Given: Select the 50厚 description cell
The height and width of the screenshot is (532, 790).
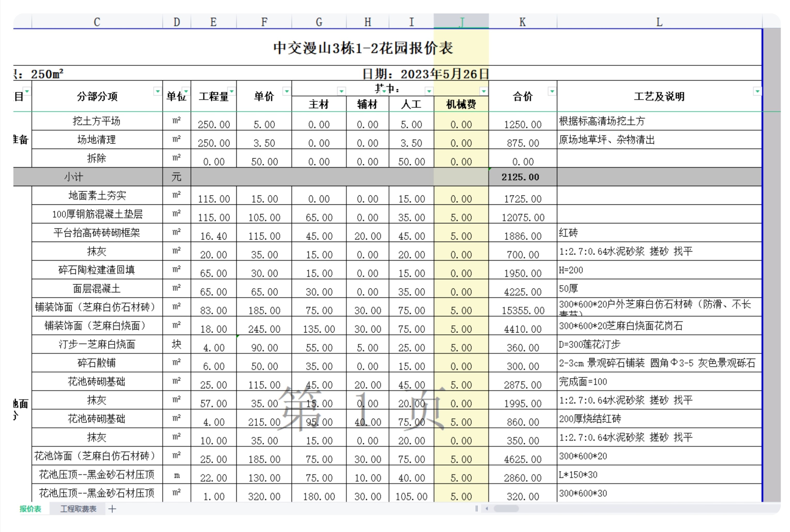Looking at the screenshot, I should point(659,288).
